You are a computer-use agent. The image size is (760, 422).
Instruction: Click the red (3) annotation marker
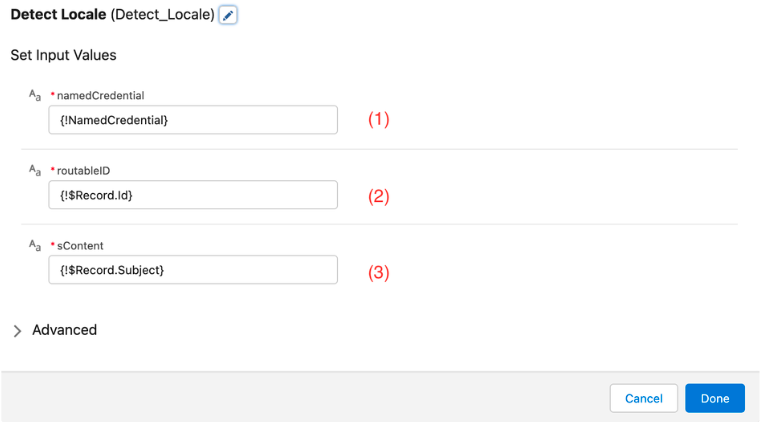click(379, 272)
